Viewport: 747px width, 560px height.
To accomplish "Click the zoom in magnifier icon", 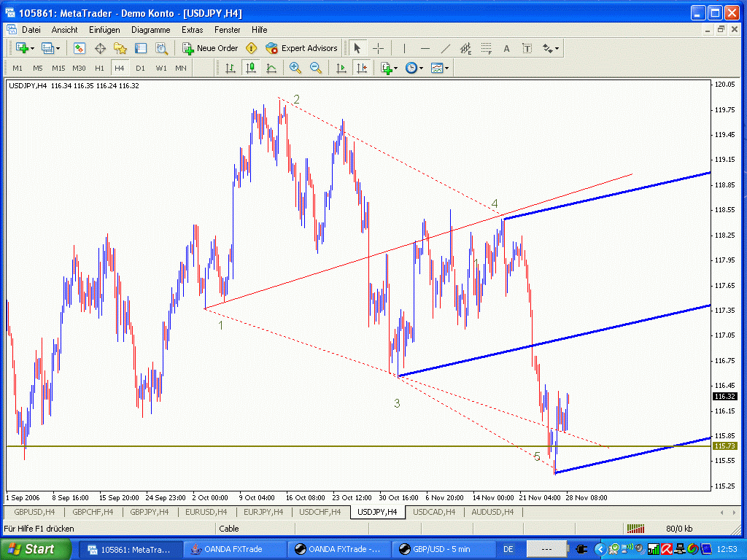I will tap(295, 68).
